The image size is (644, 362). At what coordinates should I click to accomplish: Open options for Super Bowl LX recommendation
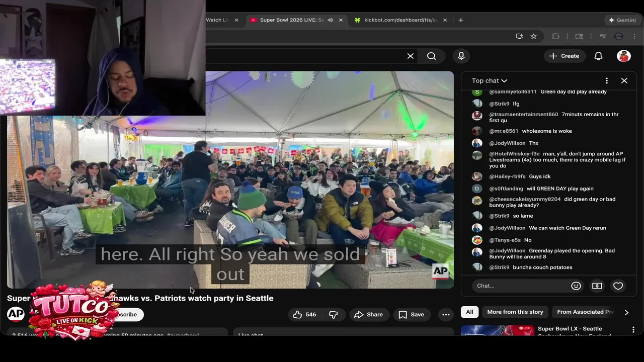633,330
